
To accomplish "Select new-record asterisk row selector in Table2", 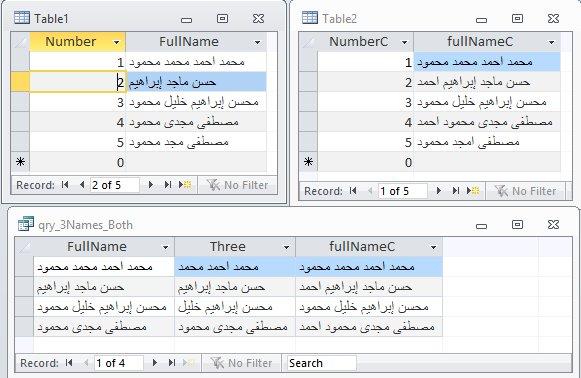I will pyautogui.click(x=308, y=162).
